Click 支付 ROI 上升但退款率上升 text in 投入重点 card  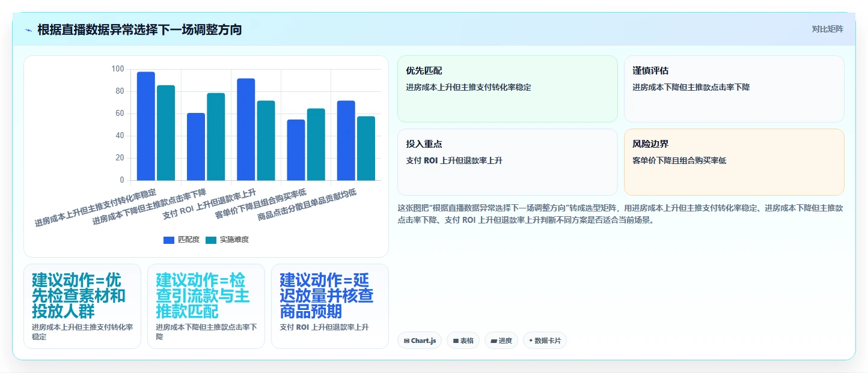[x=454, y=161]
